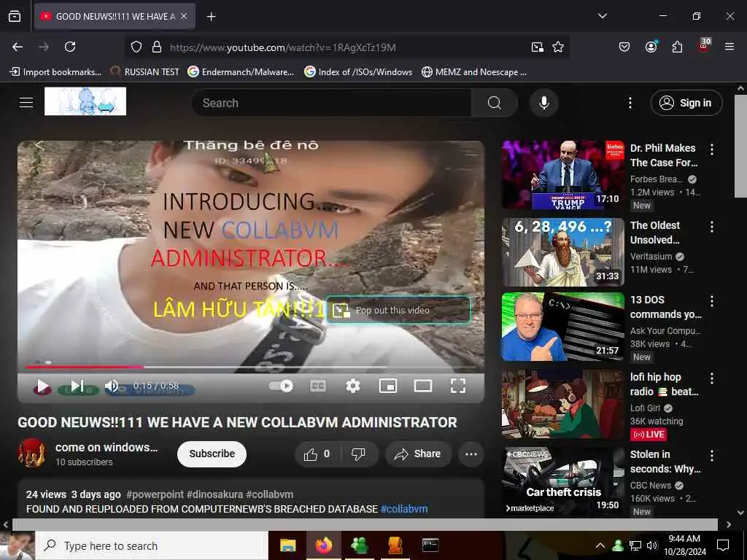Open ad blocker extension with 30 badge

(x=704, y=45)
